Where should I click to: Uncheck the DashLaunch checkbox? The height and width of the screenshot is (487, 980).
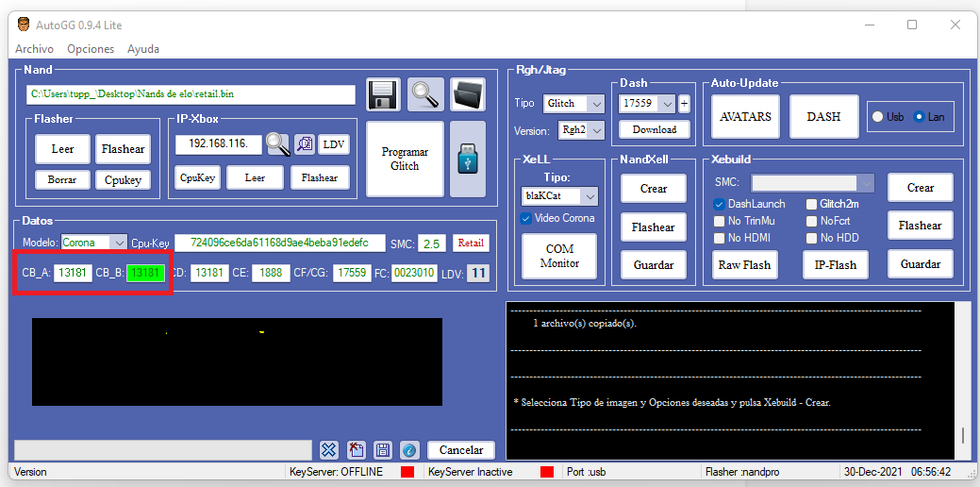pos(719,204)
